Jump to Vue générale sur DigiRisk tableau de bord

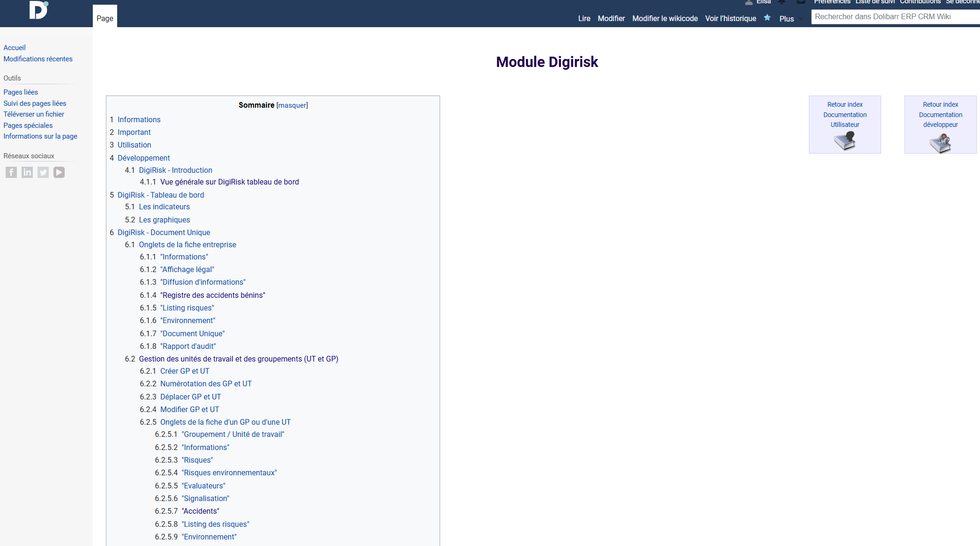[229, 182]
